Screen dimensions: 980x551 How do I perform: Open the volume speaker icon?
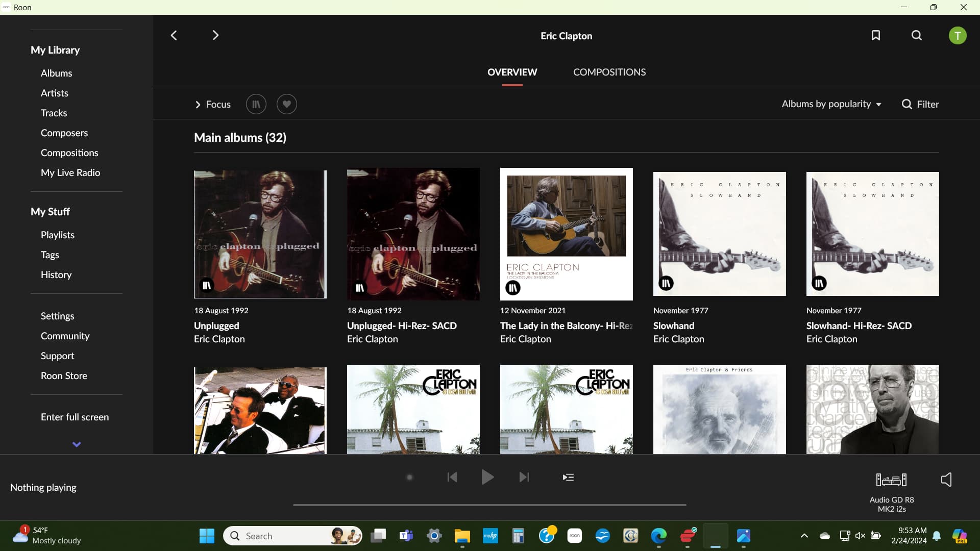point(946,480)
